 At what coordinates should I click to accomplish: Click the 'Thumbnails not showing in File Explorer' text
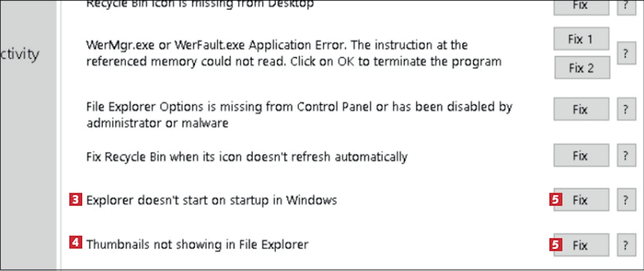point(197,244)
